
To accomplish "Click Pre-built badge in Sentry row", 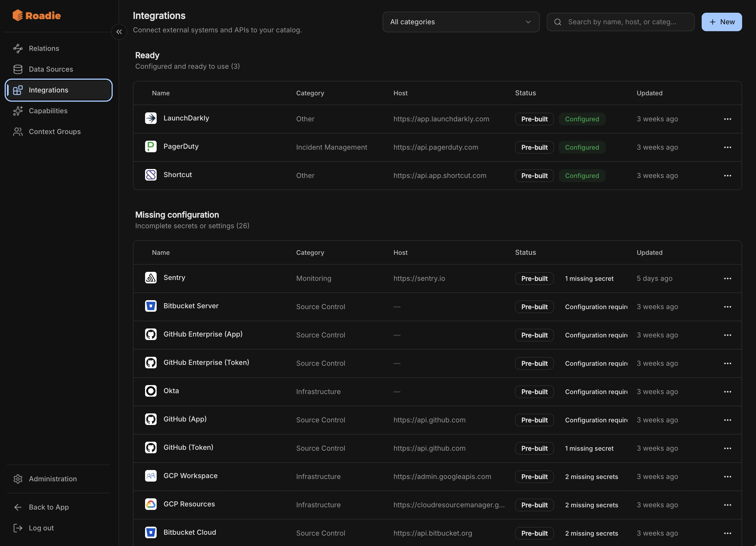I will [x=534, y=278].
